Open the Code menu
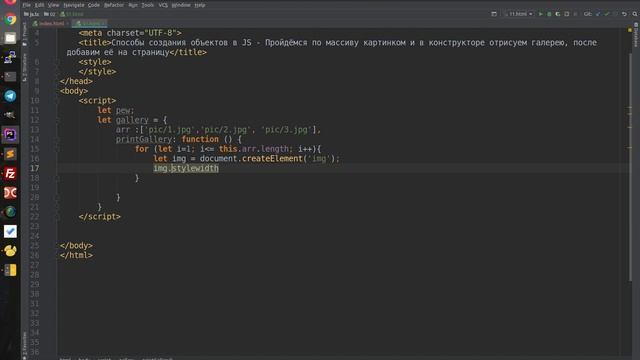Viewport: 640px width, 360px height. [94, 5]
